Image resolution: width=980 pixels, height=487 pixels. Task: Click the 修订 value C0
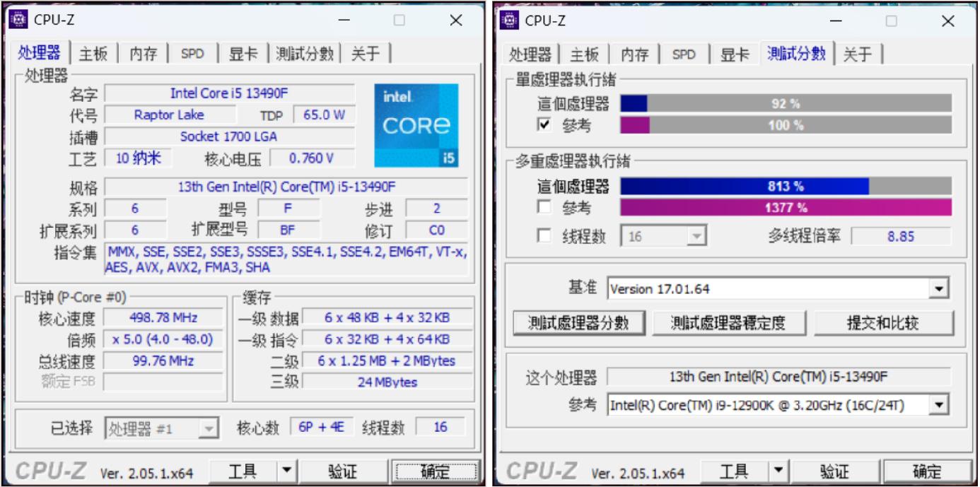[x=437, y=230]
